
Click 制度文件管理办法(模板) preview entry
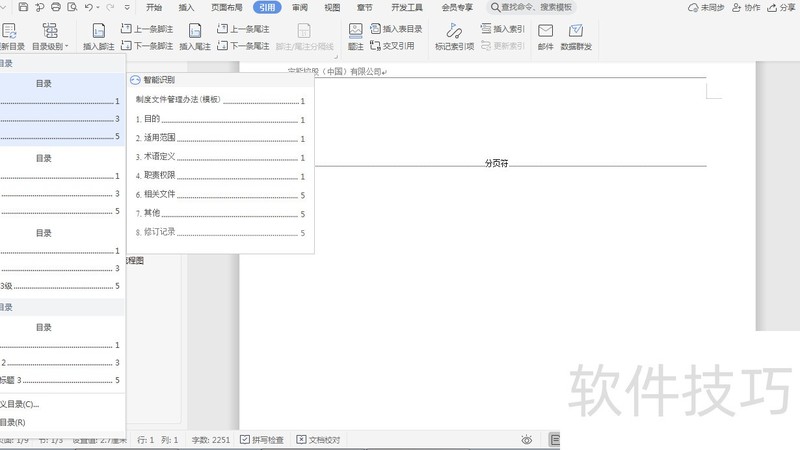[x=220, y=100]
